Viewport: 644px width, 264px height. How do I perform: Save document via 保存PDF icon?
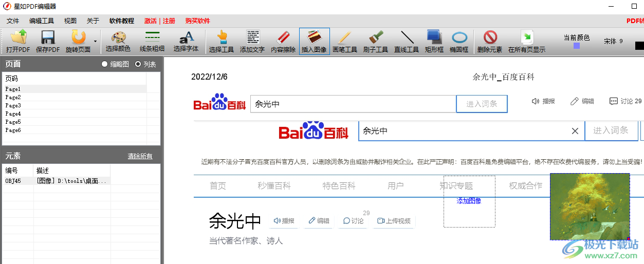(x=48, y=41)
